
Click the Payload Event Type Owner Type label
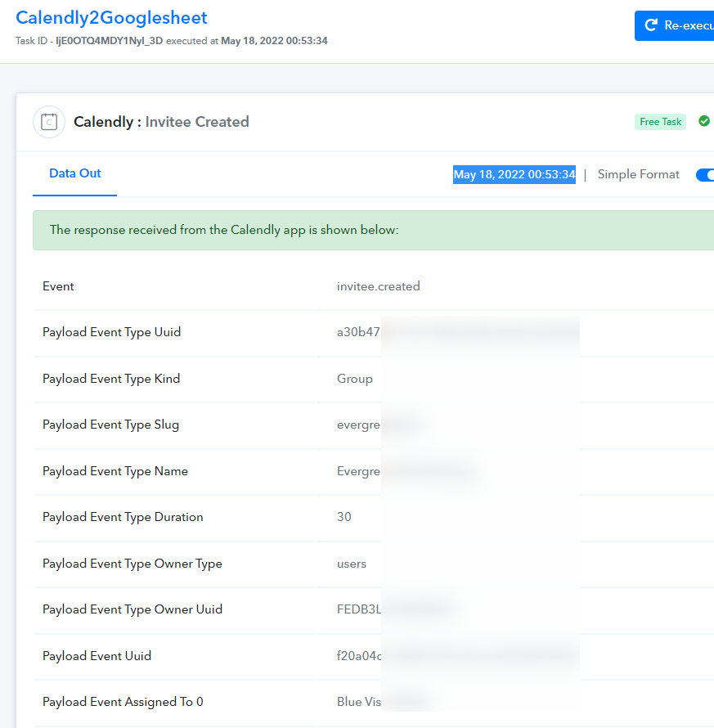tap(132, 564)
